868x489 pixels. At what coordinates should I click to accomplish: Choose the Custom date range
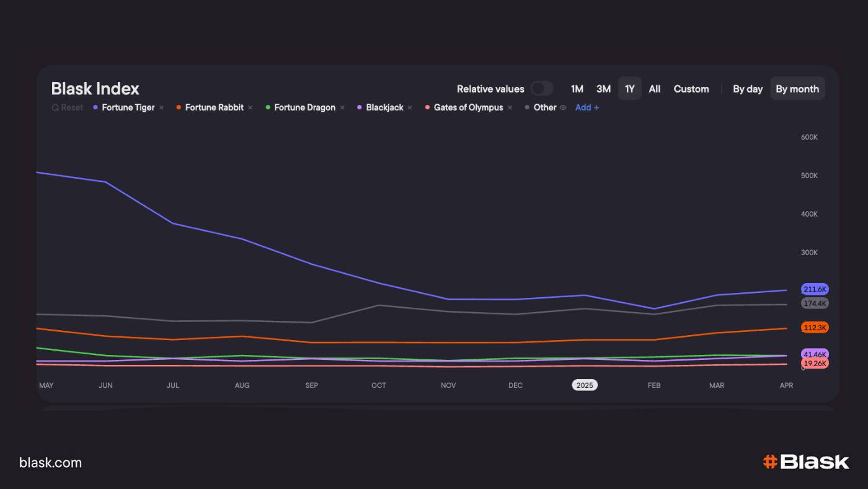click(x=691, y=89)
